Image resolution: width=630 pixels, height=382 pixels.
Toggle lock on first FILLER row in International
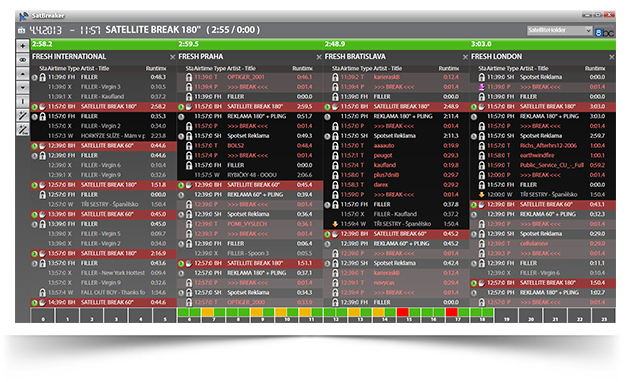[42, 77]
